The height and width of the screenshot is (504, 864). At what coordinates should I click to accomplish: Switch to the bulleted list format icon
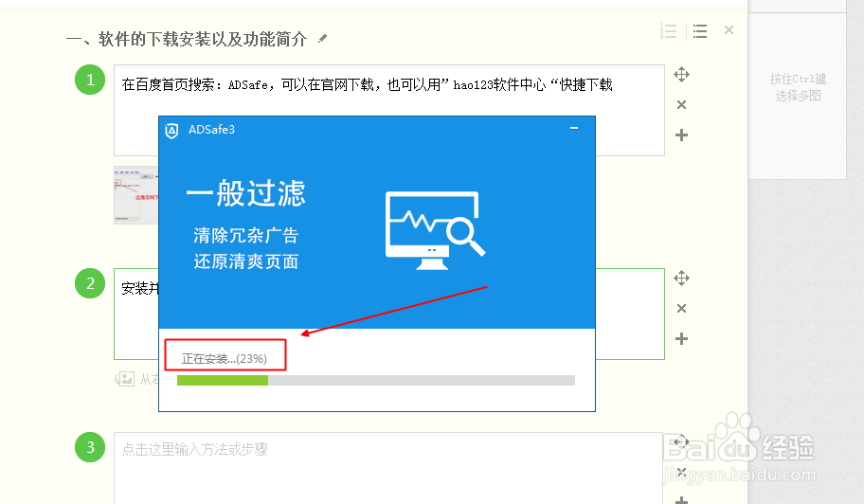(x=700, y=30)
